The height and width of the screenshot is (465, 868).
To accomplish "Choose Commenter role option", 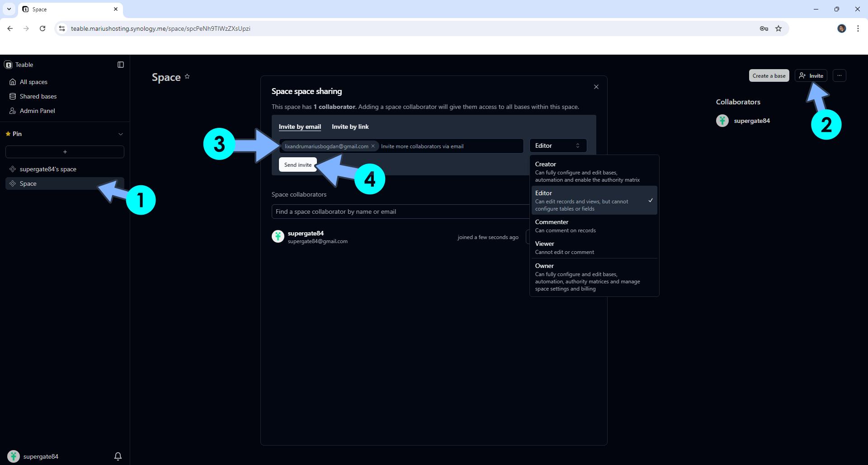I will 594,225.
